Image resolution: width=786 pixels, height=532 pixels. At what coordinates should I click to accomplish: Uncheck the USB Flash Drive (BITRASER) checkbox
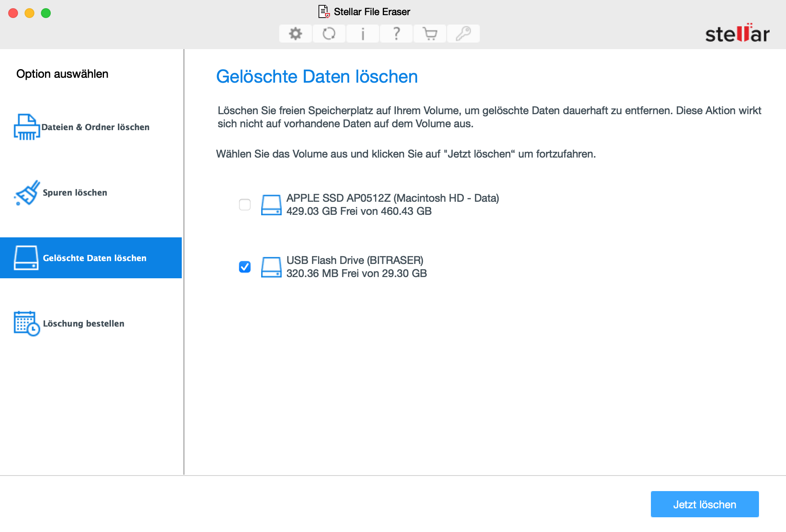245,267
